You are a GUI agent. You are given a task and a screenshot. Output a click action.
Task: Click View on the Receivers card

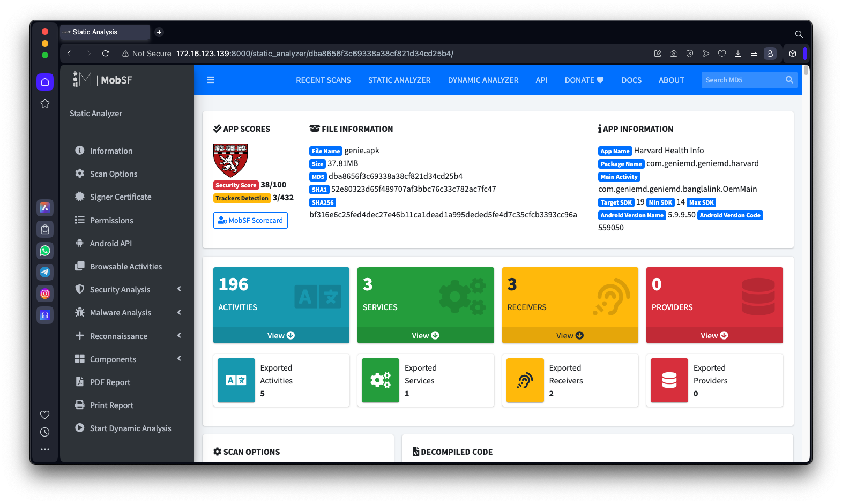coord(570,336)
